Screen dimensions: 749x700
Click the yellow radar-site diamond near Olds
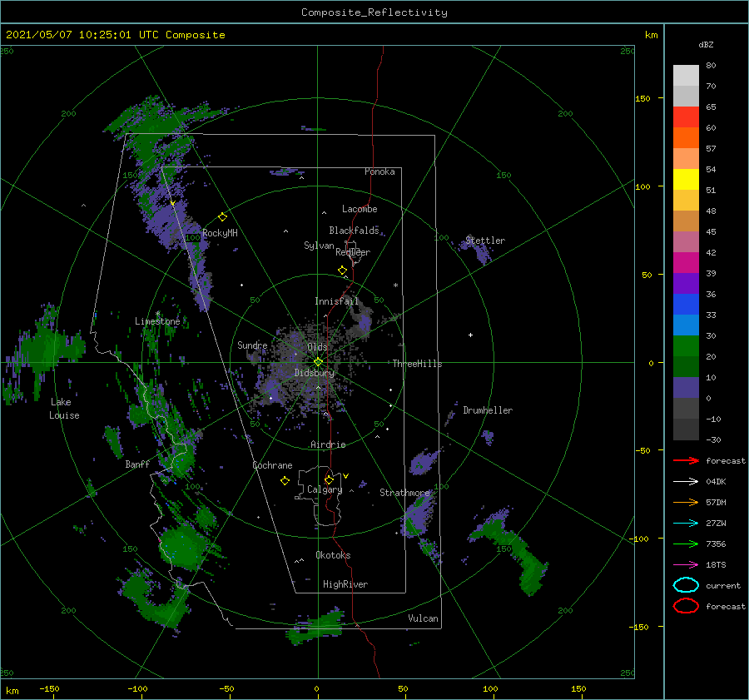point(318,362)
